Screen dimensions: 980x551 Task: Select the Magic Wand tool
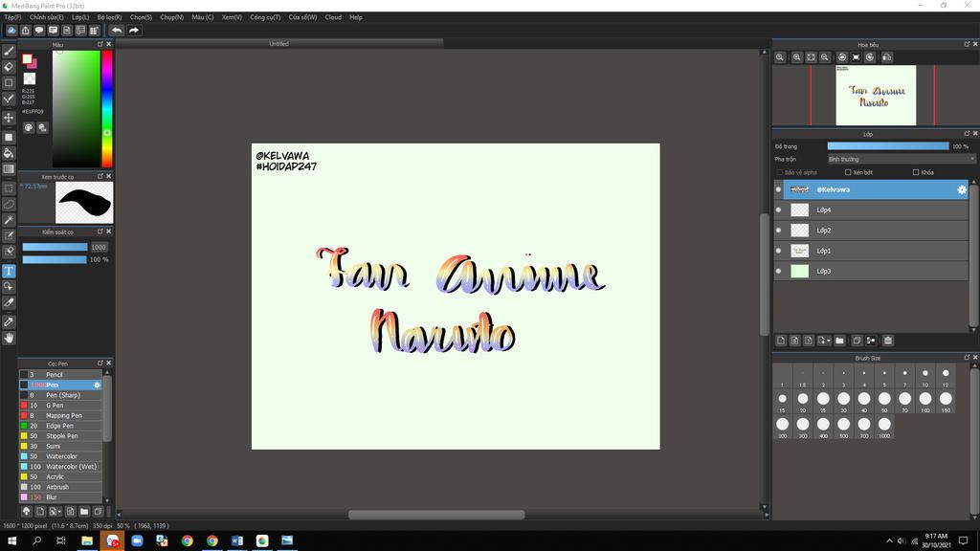tap(9, 220)
